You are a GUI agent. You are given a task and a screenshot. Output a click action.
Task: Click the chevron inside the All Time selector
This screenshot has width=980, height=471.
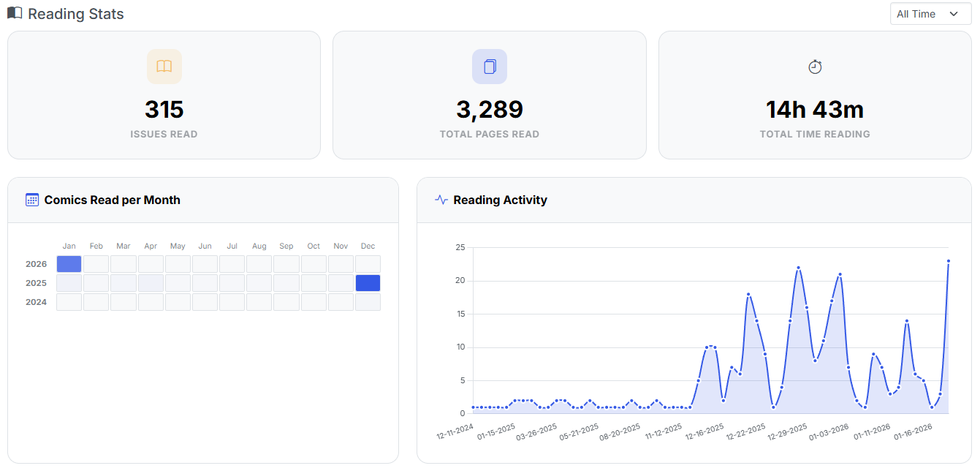click(953, 14)
